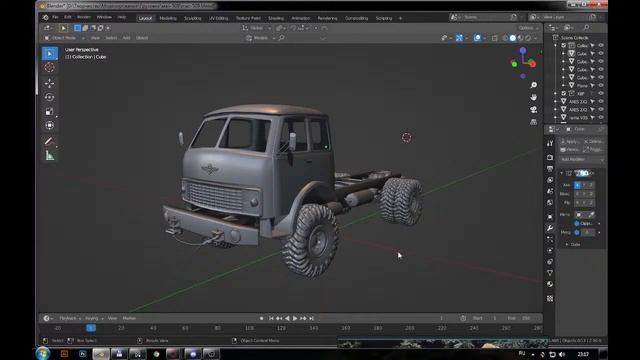This screenshot has height=360, width=640.
Task: Open View Layer properties tab
Action: (550, 180)
